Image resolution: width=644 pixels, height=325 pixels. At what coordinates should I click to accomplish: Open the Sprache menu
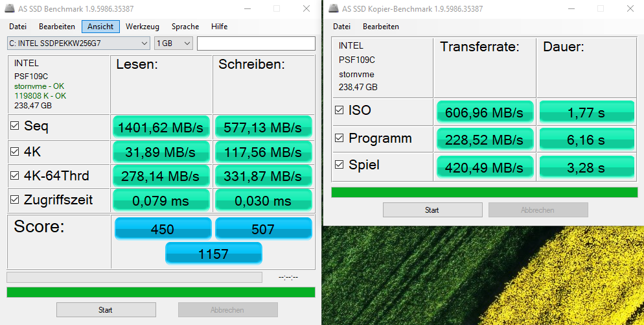coord(185,27)
